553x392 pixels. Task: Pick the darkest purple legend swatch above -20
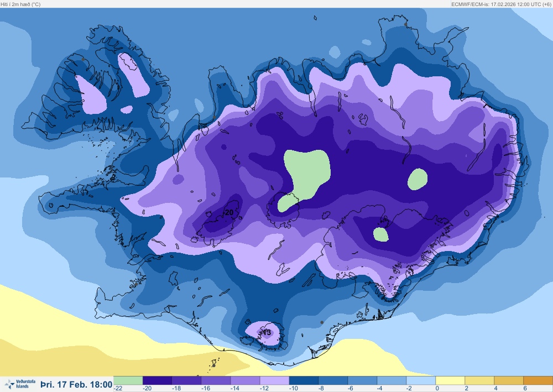coord(157,380)
